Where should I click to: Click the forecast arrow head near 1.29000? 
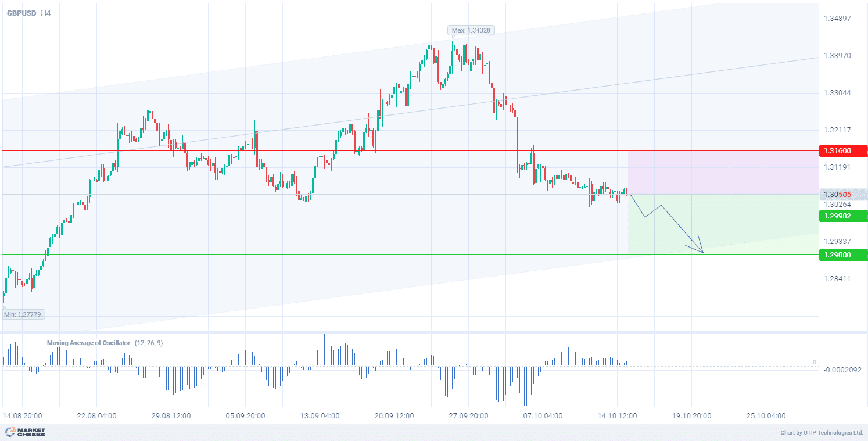point(702,252)
